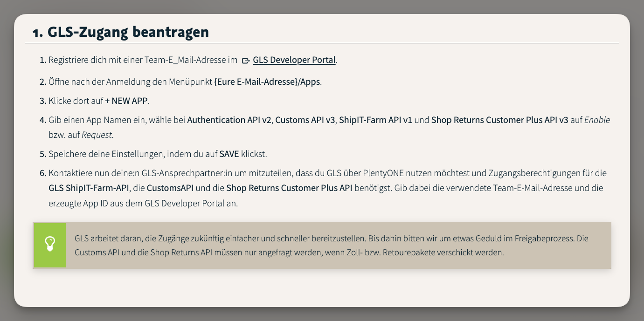Click the bold '{Eure E-Mail-Adresse}/Apps' text

267,82
